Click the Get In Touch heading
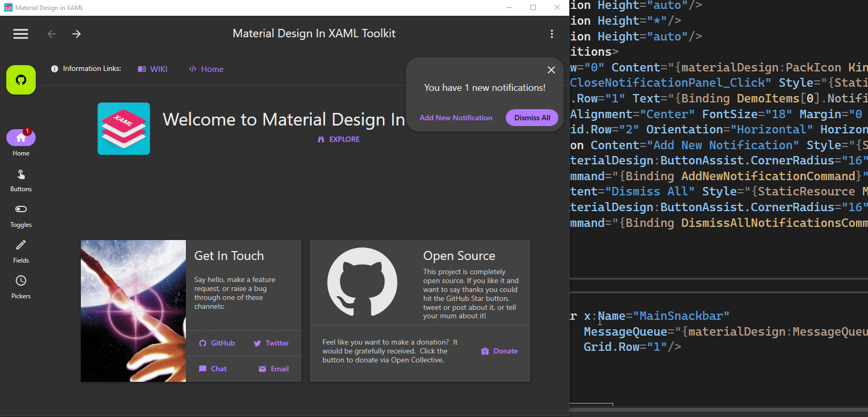The width and height of the screenshot is (868, 417). 229,256
